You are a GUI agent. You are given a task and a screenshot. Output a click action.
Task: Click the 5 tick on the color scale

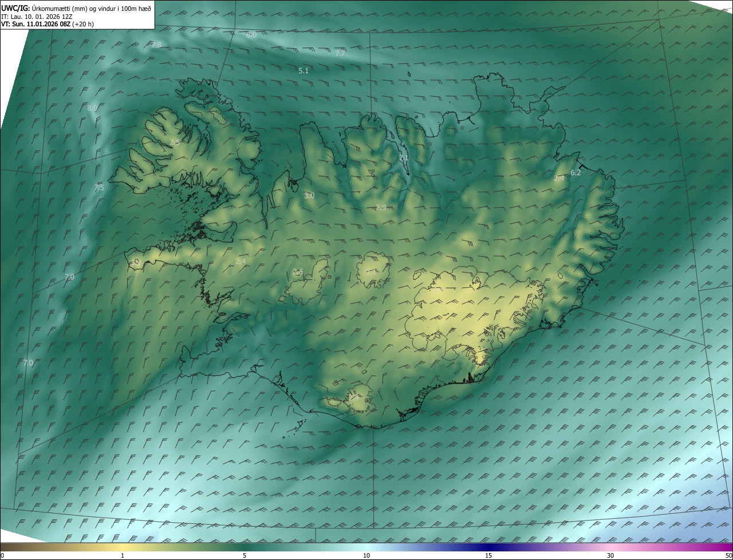pyautogui.click(x=245, y=555)
